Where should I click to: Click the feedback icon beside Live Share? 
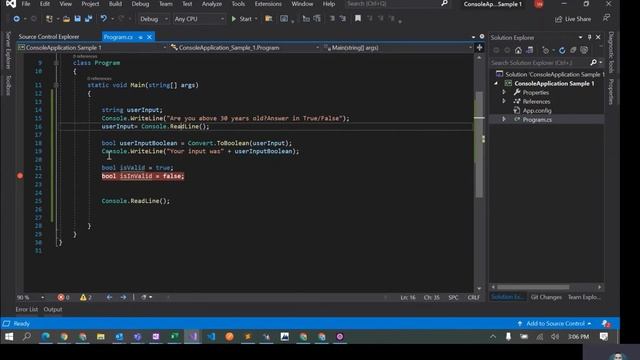(x=607, y=18)
